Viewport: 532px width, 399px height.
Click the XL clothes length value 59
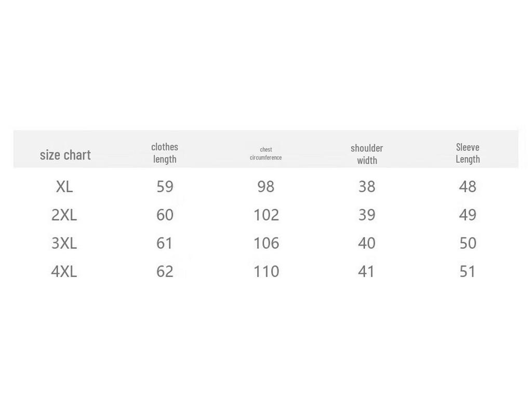pyautogui.click(x=165, y=187)
